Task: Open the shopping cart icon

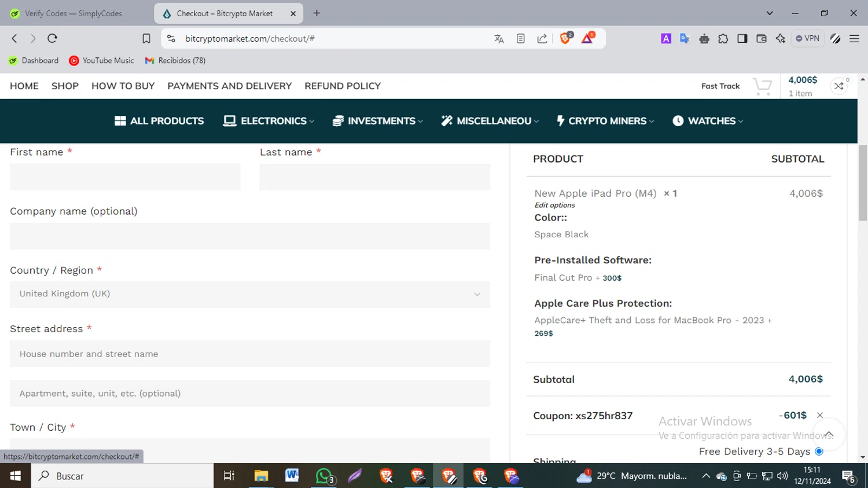Action: pos(763,87)
